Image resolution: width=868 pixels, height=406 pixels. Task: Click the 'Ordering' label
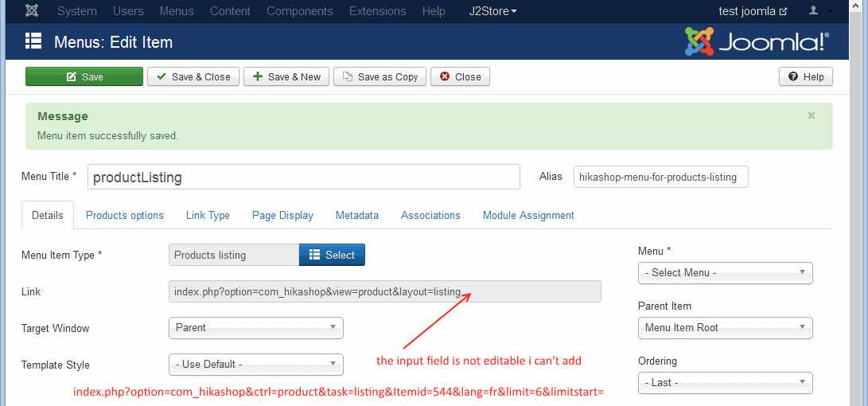click(658, 361)
